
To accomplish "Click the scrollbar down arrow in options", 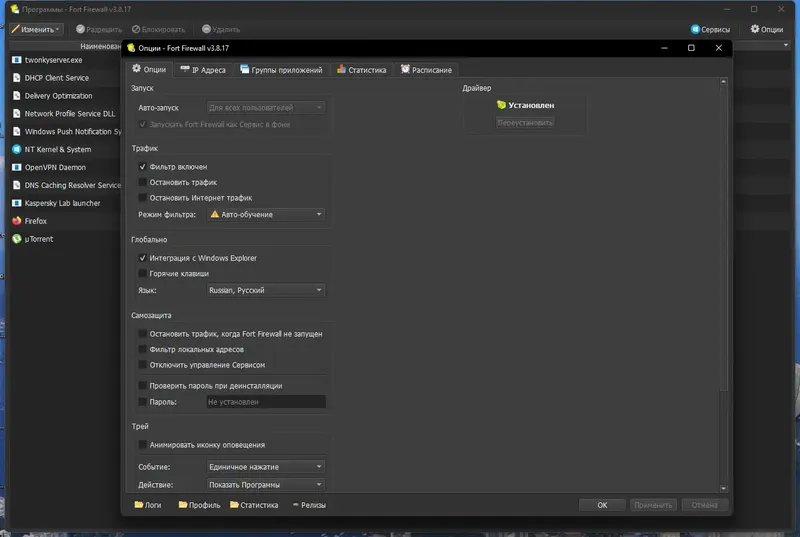I will click(723, 489).
